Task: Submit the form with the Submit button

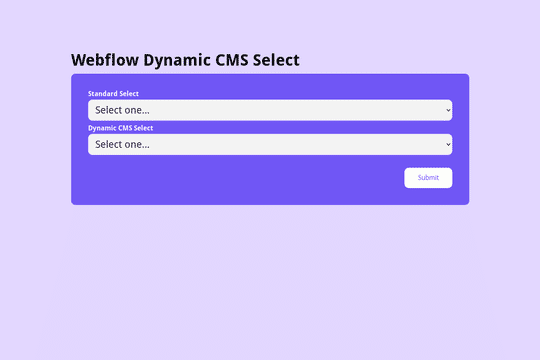Action: (428, 178)
